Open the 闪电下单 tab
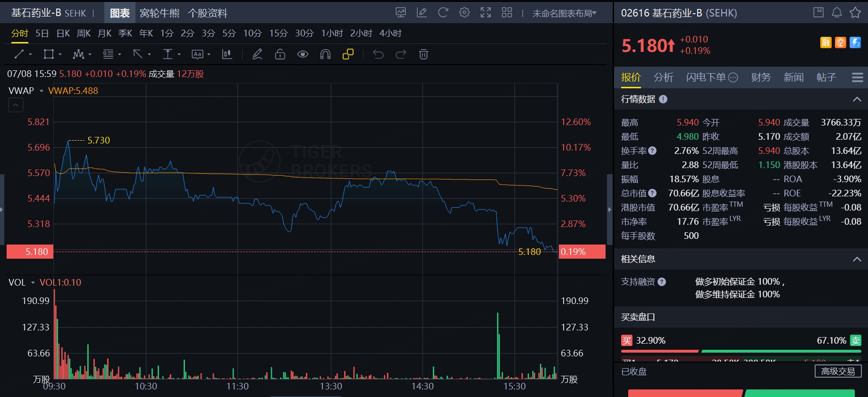Screen dimensions: 868x397 click(712, 77)
